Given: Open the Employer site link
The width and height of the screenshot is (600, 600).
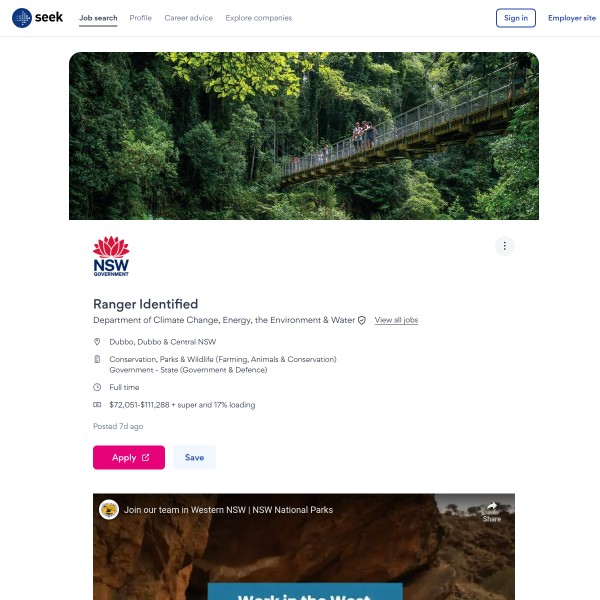Looking at the screenshot, I should 572,18.
